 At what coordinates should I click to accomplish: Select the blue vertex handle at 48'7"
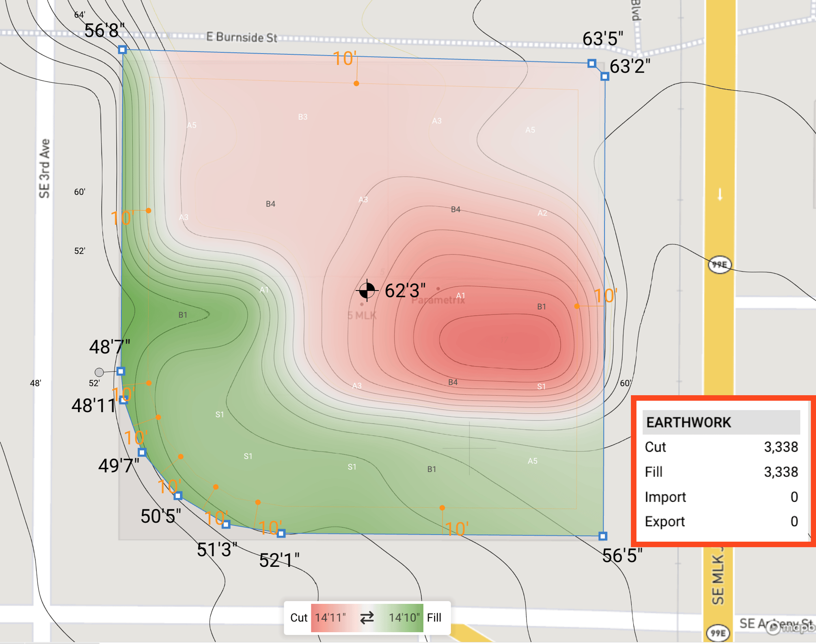click(121, 371)
